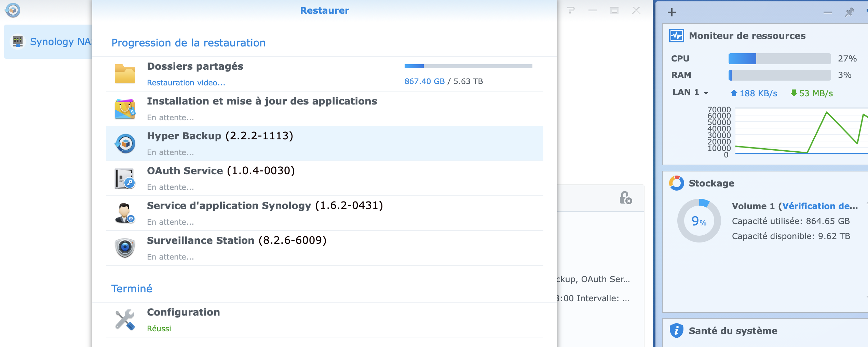Image resolution: width=868 pixels, height=347 pixels.
Task: Open the Stockage widget icon
Action: (x=677, y=183)
